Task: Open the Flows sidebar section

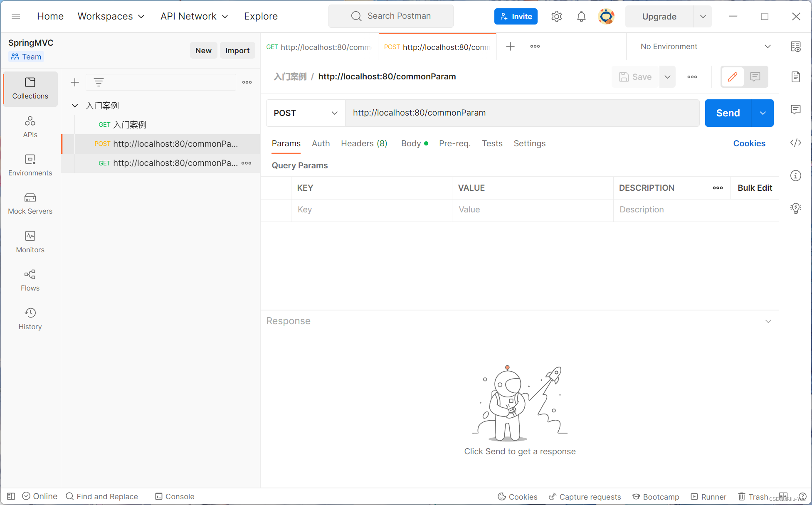Action: pyautogui.click(x=30, y=280)
